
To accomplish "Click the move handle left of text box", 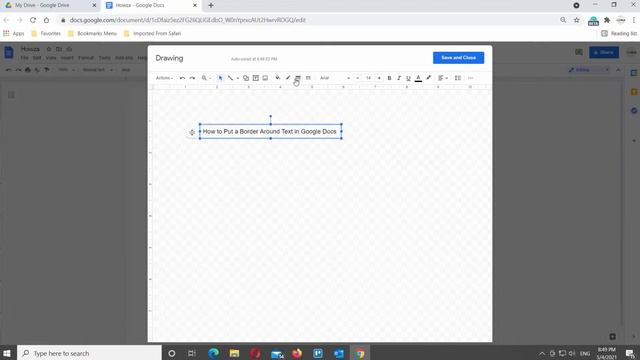I will point(192,132).
